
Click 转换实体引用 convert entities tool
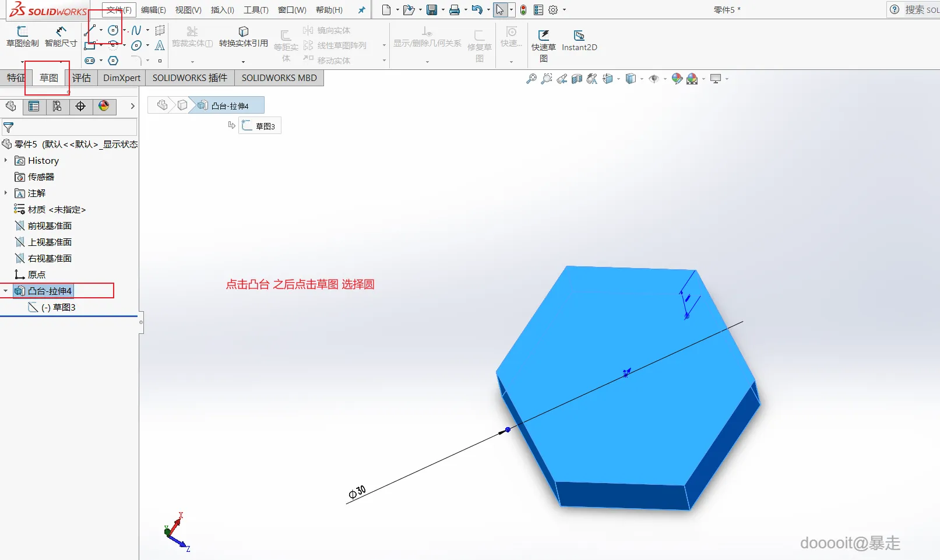[244, 37]
